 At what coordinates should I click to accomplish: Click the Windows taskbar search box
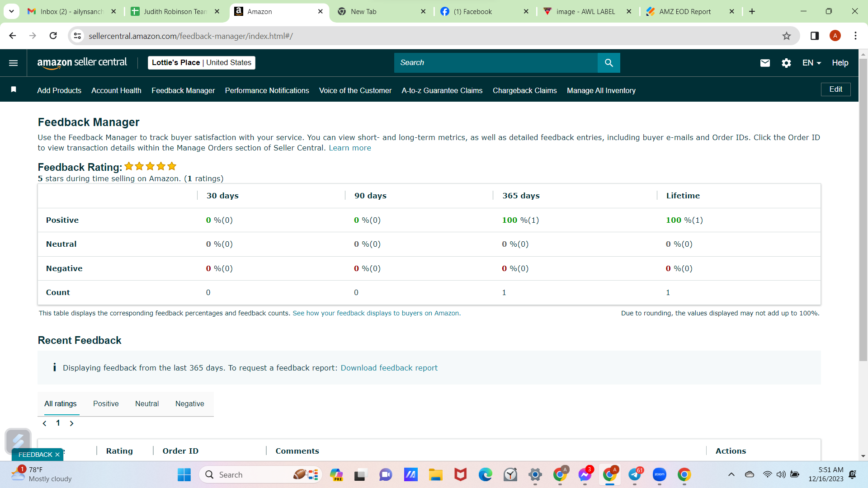260,475
